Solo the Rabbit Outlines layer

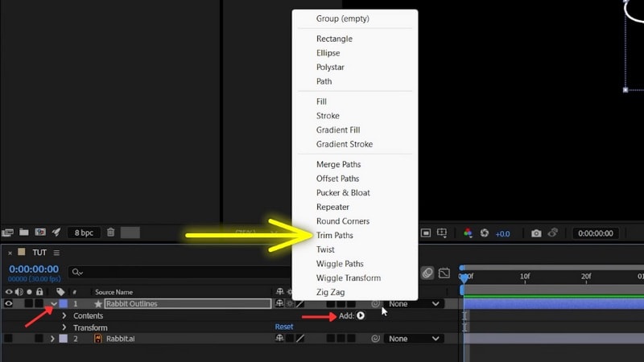pos(29,304)
